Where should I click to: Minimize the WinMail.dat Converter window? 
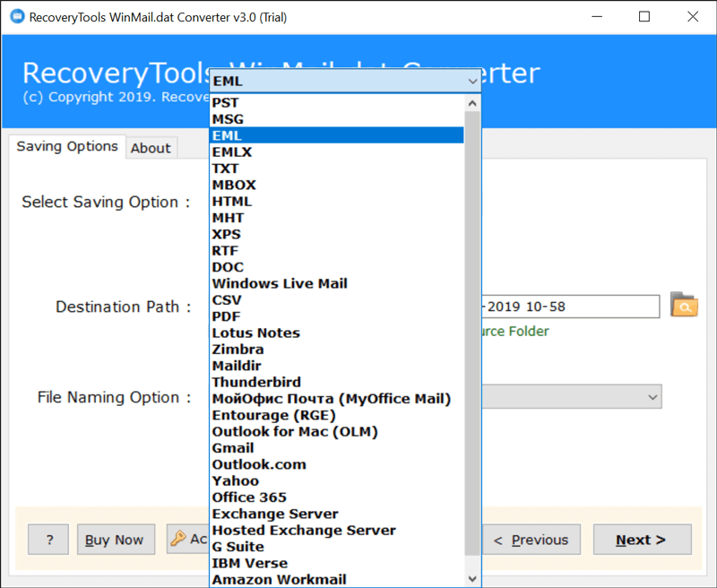[597, 17]
